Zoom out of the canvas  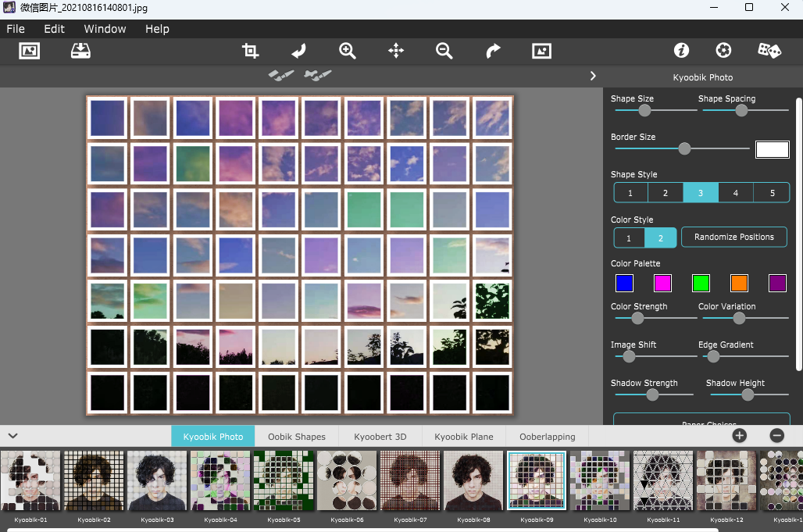click(x=444, y=51)
